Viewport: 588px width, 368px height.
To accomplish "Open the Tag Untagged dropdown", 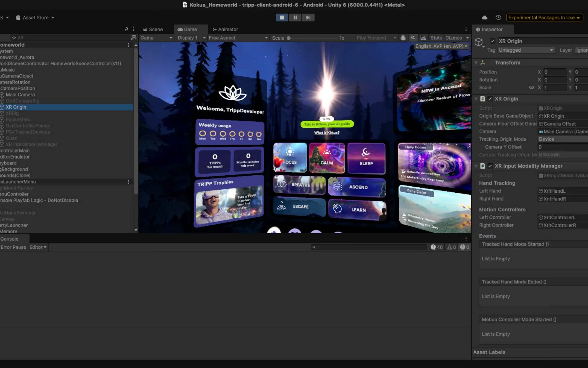I will (526, 50).
